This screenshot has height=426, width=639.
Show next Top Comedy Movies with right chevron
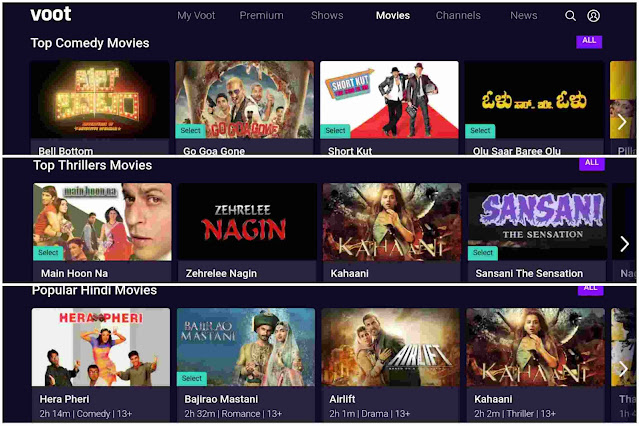[x=622, y=121]
